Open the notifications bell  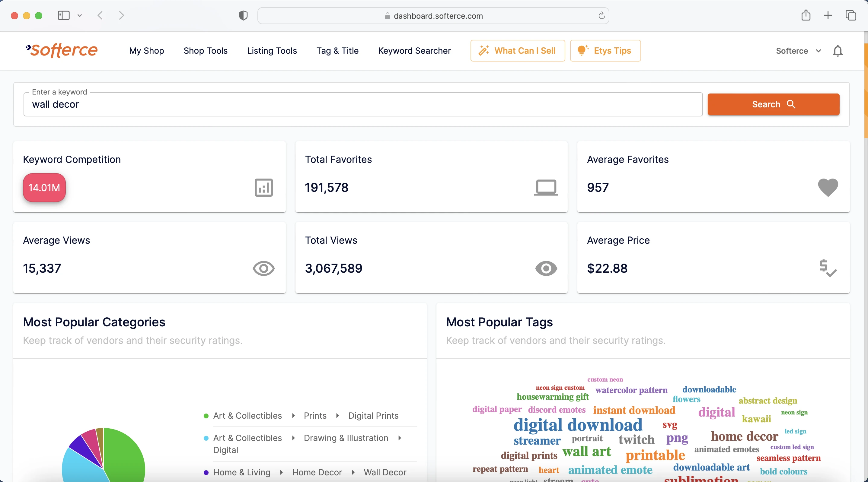coord(837,51)
